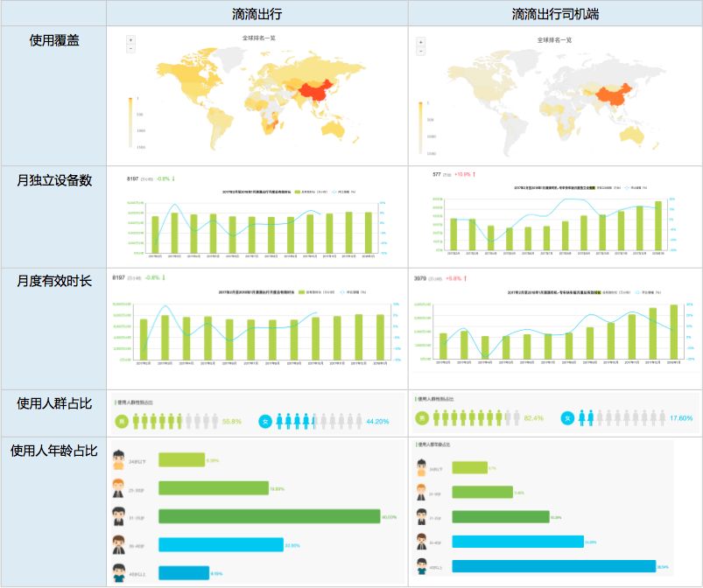Click the 40岁以上 blue bar in 司机端 age chart

point(553,566)
